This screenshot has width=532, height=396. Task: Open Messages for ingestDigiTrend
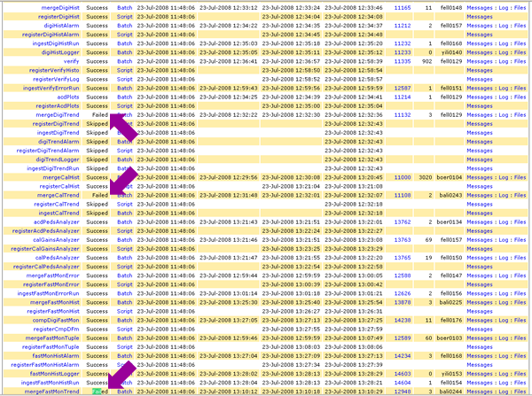[480, 133]
